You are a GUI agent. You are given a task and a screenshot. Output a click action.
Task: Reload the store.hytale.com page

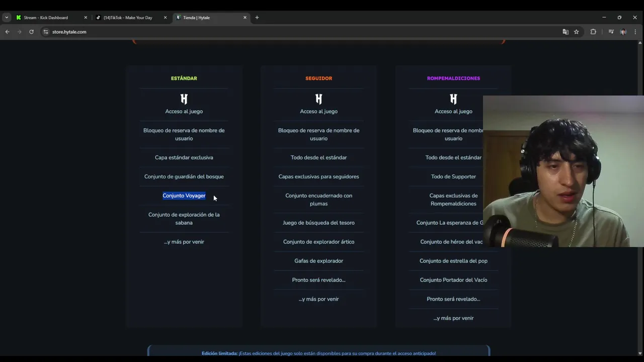coord(31,32)
